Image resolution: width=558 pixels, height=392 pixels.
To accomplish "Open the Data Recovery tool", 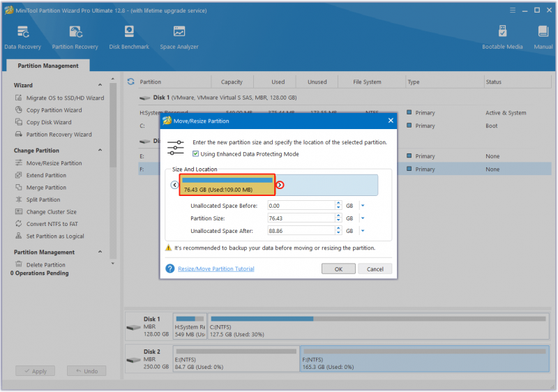I will (23, 38).
